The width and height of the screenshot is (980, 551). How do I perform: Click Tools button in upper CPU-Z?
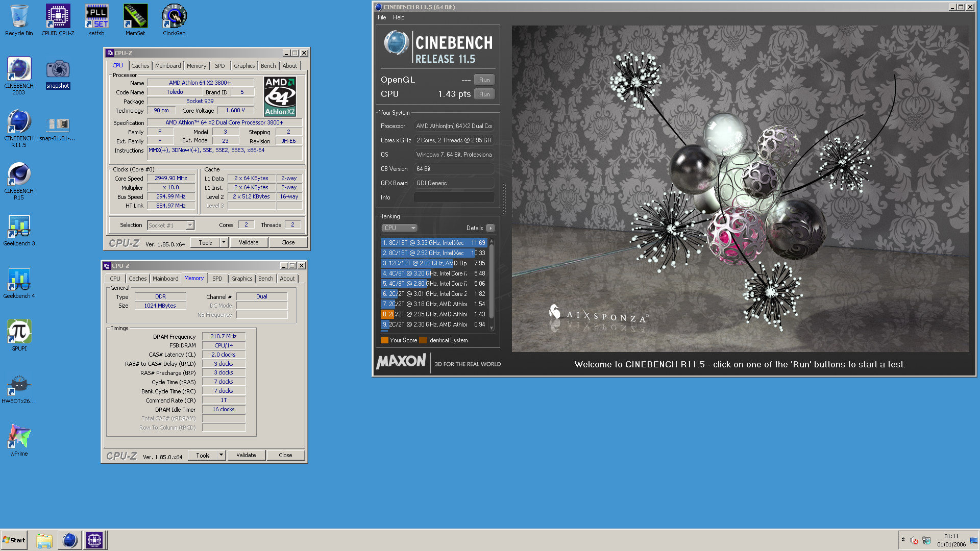(x=205, y=243)
